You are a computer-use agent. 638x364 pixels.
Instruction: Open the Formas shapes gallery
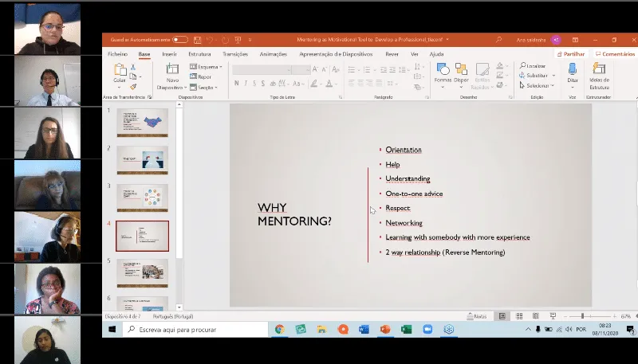pyautogui.click(x=443, y=70)
